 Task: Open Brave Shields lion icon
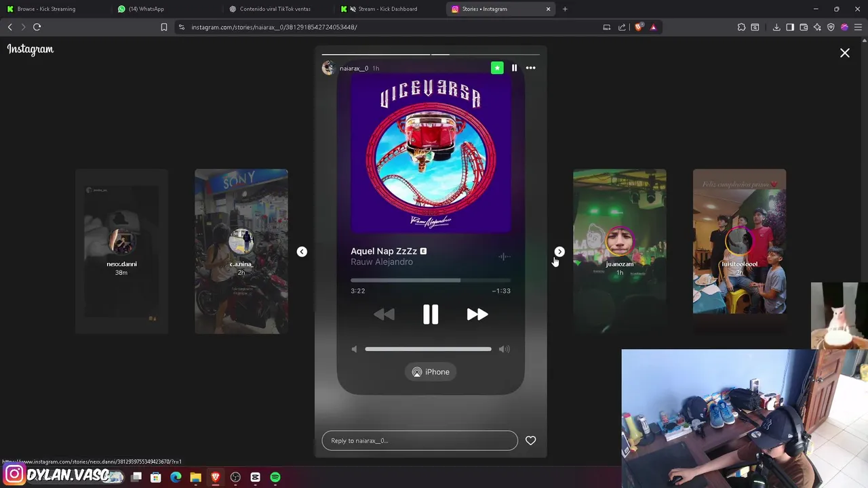coord(638,27)
